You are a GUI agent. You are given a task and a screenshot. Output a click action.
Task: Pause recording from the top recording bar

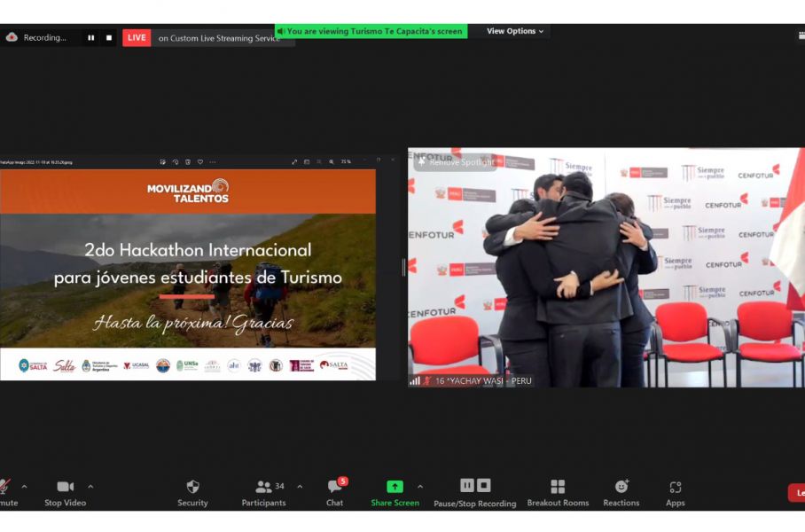[x=90, y=37]
